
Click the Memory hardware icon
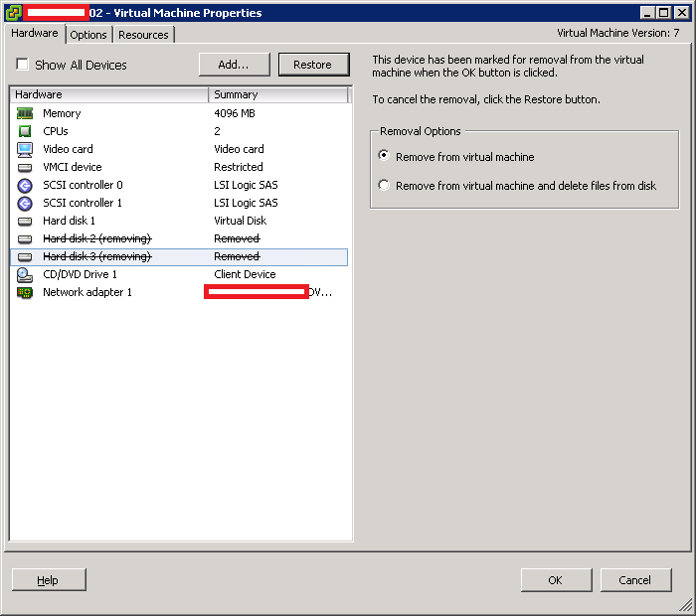pyautogui.click(x=25, y=113)
